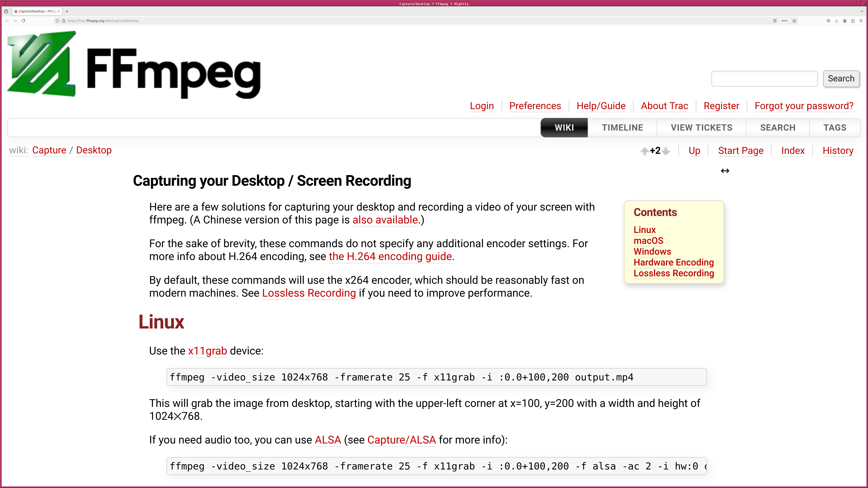Open the VIEW TICKETS navigation tab

701,128
